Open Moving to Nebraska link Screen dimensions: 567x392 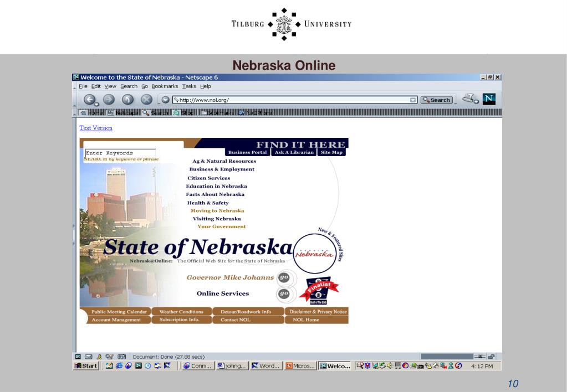point(217,210)
